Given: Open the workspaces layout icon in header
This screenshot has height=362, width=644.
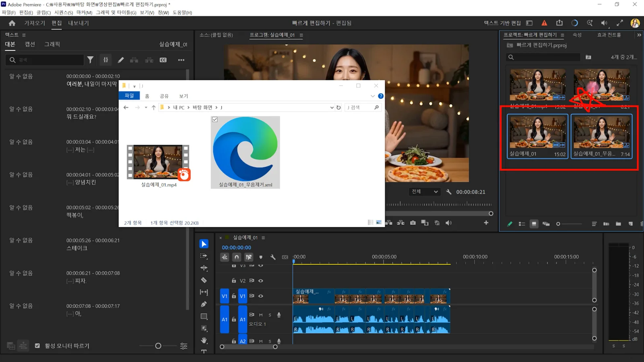Looking at the screenshot, I should tap(529, 23).
